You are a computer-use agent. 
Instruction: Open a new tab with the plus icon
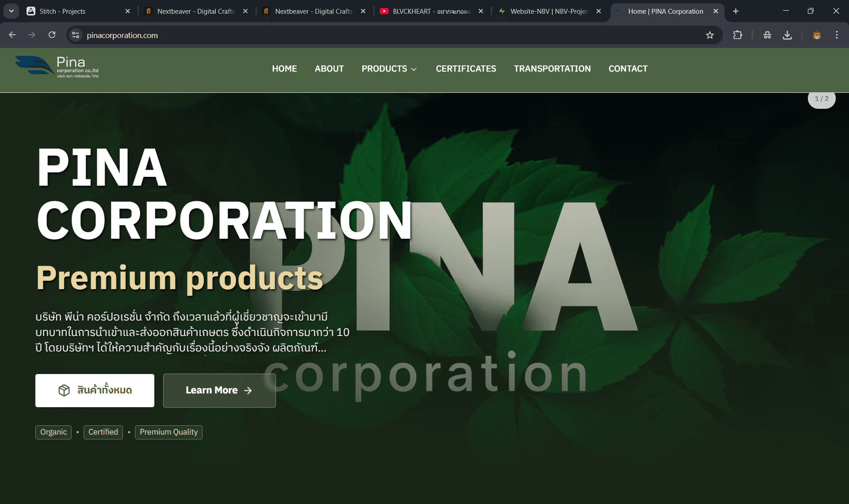[736, 11]
